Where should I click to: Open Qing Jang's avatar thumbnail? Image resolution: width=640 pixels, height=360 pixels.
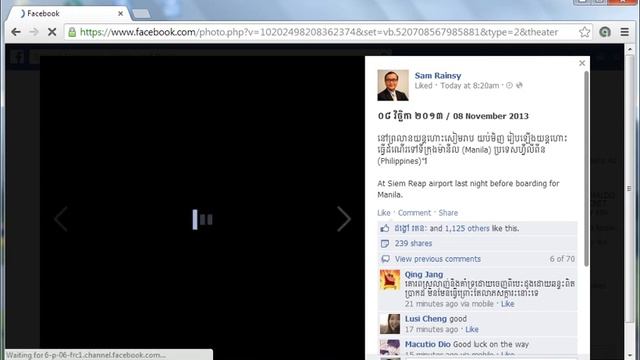pyautogui.click(x=390, y=280)
